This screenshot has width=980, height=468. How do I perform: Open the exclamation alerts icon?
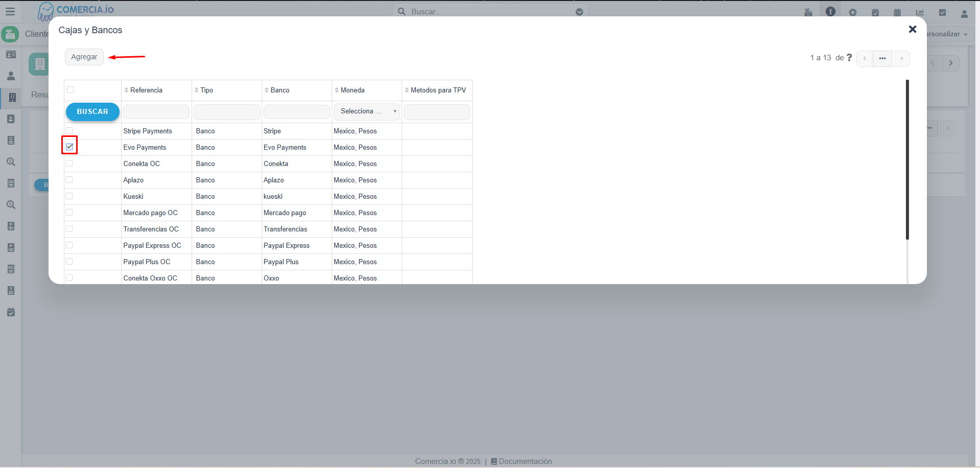(x=831, y=11)
